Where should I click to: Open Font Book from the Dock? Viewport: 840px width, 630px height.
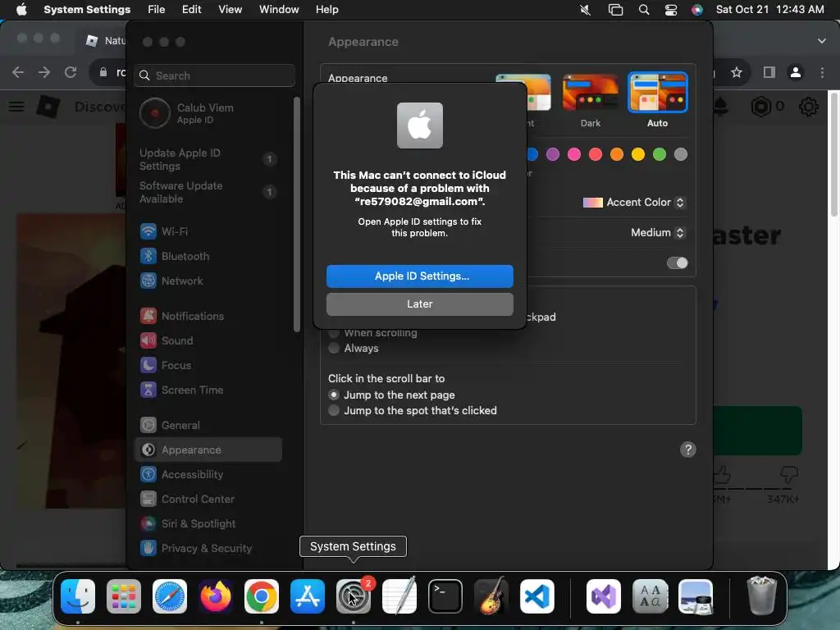(x=650, y=596)
